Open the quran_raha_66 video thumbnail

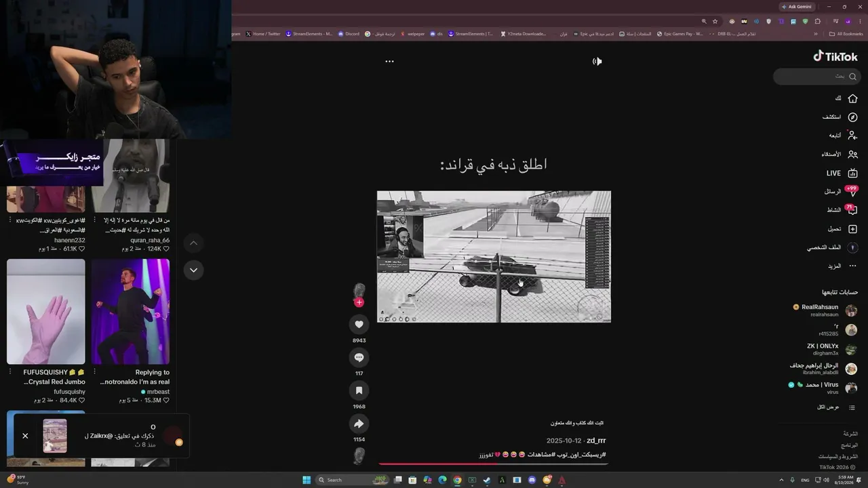pos(130,176)
